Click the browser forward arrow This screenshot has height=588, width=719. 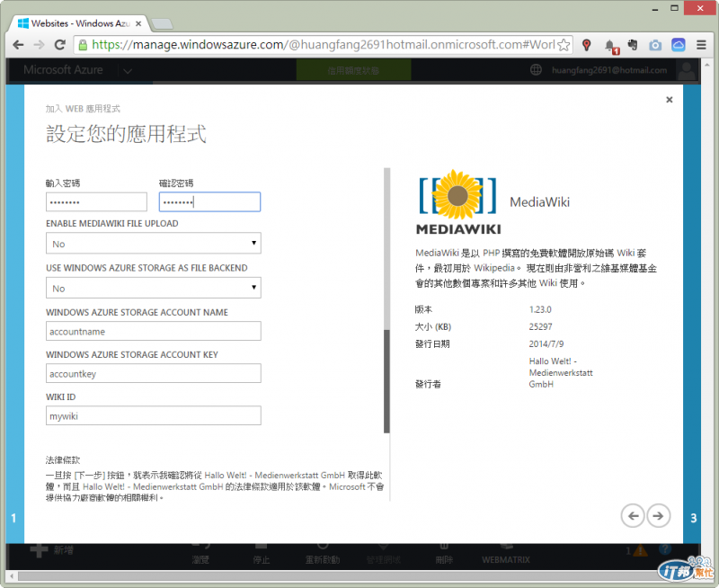click(x=39, y=44)
